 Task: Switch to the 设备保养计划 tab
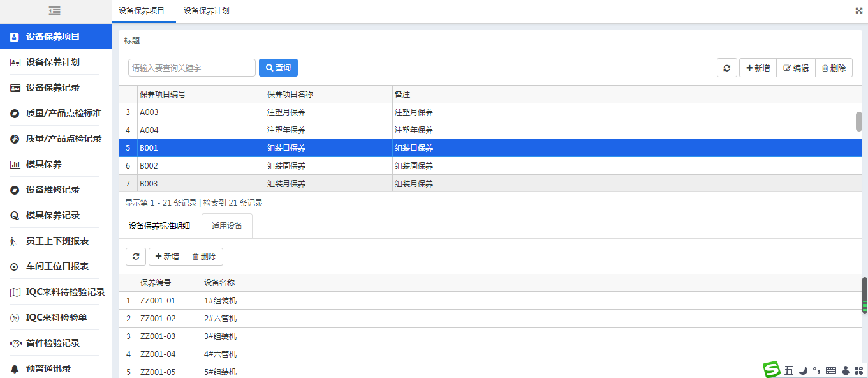point(207,11)
